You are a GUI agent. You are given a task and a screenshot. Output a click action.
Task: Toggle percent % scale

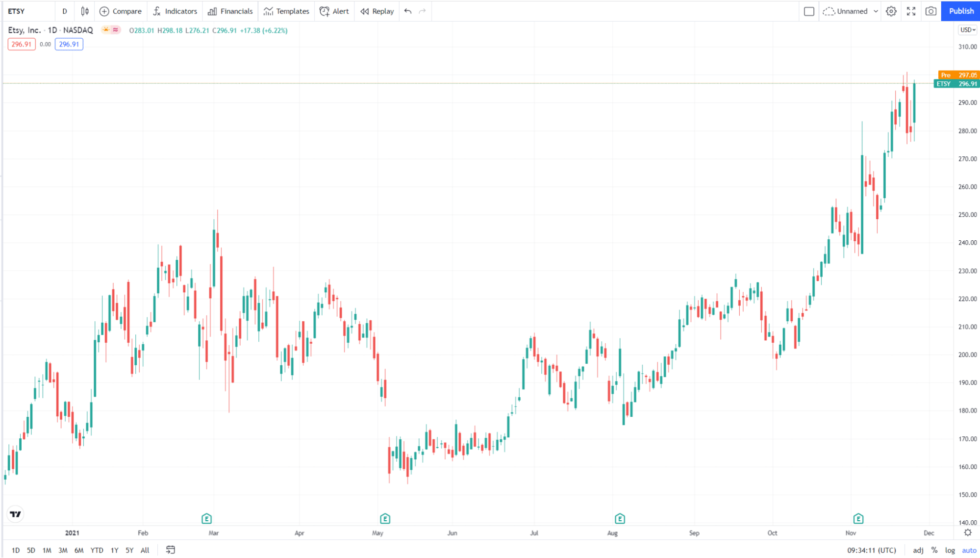[x=934, y=550]
